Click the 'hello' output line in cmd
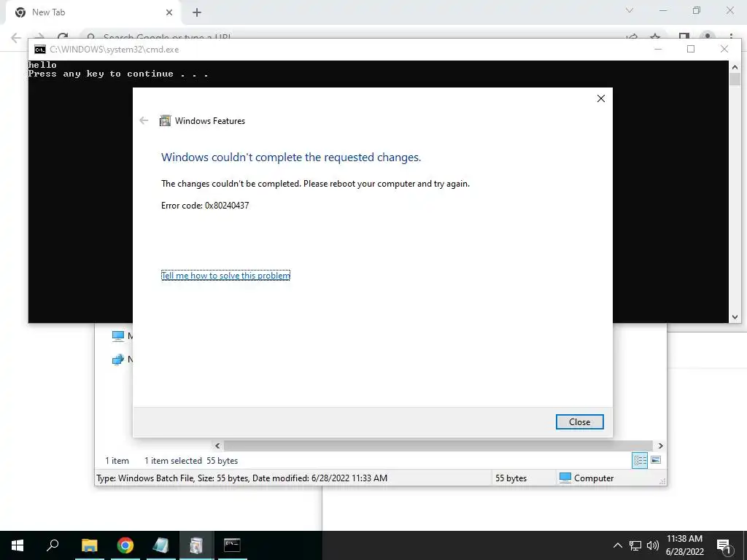The height and width of the screenshot is (560, 747). coord(42,65)
